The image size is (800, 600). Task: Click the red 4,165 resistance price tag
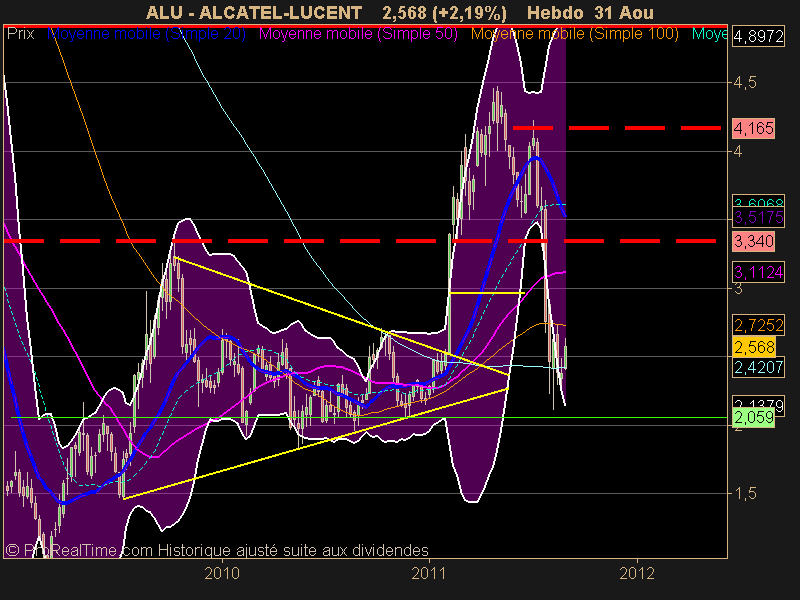[753, 128]
